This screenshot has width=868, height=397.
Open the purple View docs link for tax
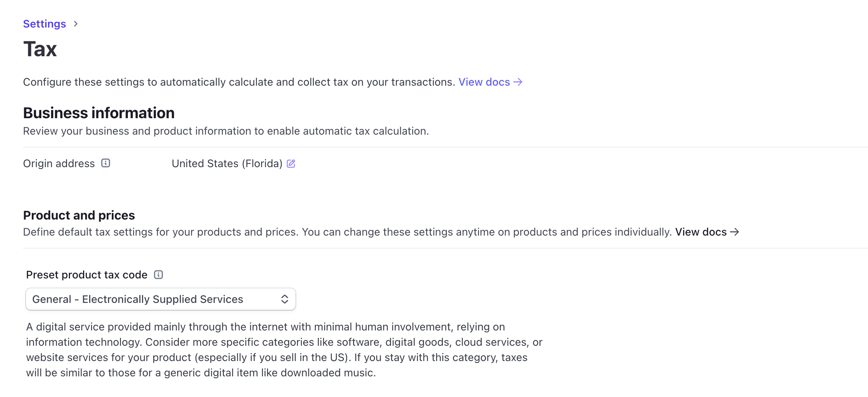484,82
